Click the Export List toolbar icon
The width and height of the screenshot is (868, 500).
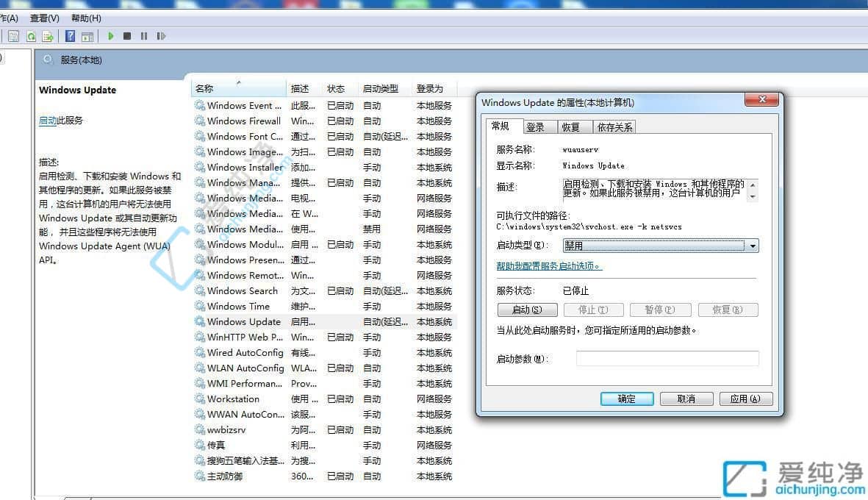48,37
